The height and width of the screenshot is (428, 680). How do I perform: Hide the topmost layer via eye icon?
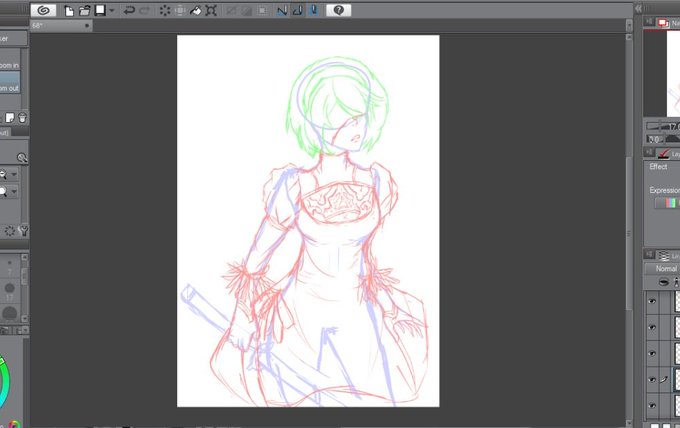[652, 301]
